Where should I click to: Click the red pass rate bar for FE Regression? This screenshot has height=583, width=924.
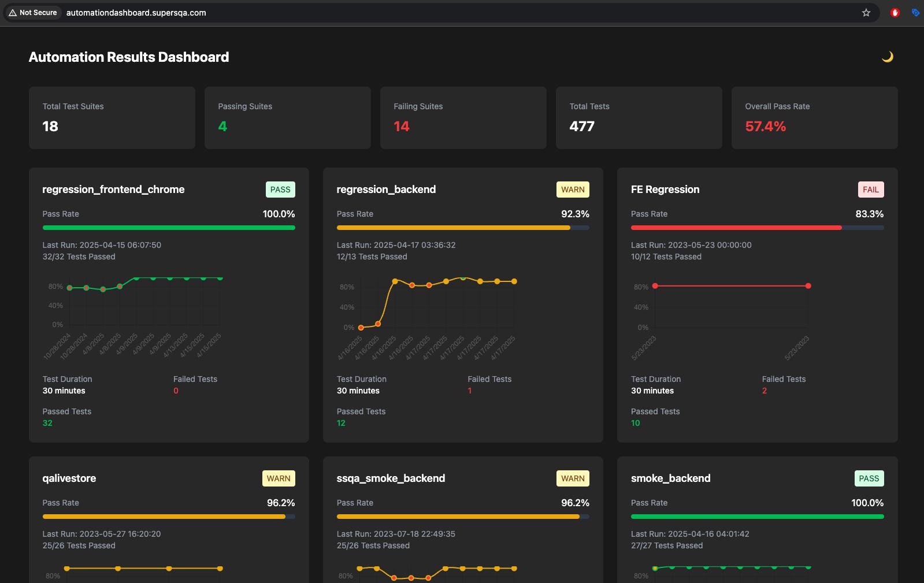[x=736, y=228]
